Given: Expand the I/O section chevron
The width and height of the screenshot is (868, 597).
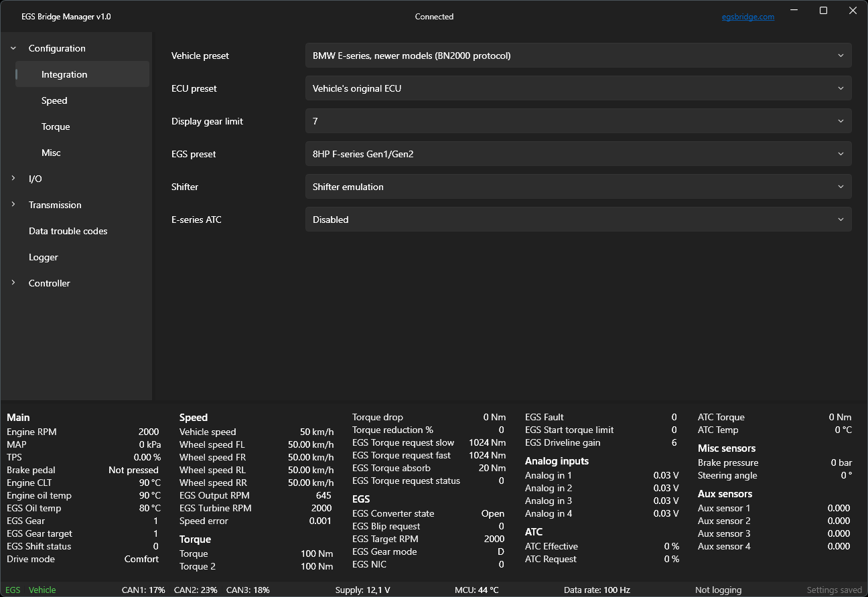Looking at the screenshot, I should point(13,179).
